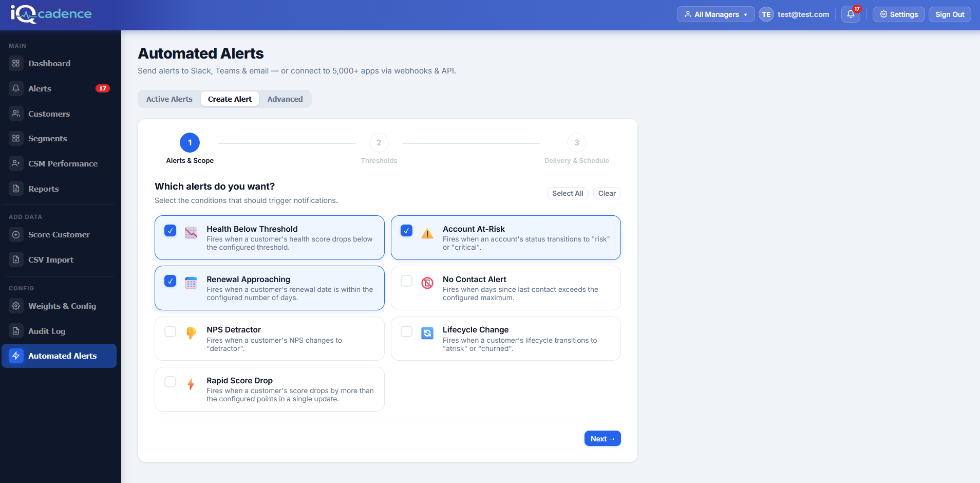
Task: Select the Alerts bell icon in sidebar
Action: click(15, 88)
